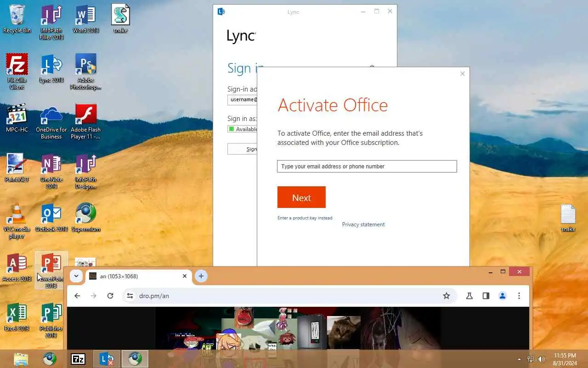The image size is (588, 368).
Task: Launch Supermium browser desktop icon
Action: tap(86, 218)
